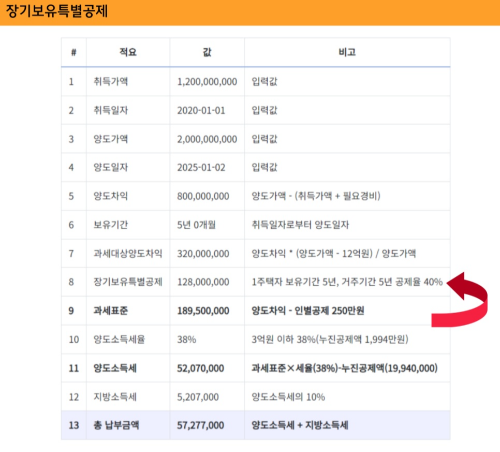Screen dimensions: 500x452
Task: Click the note 양도소득세 + 지방소득세
Action: tap(300, 425)
